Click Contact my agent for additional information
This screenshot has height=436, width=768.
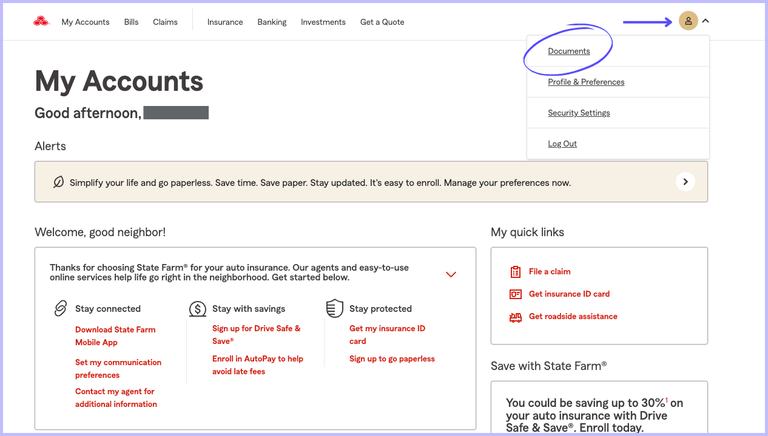(116, 398)
